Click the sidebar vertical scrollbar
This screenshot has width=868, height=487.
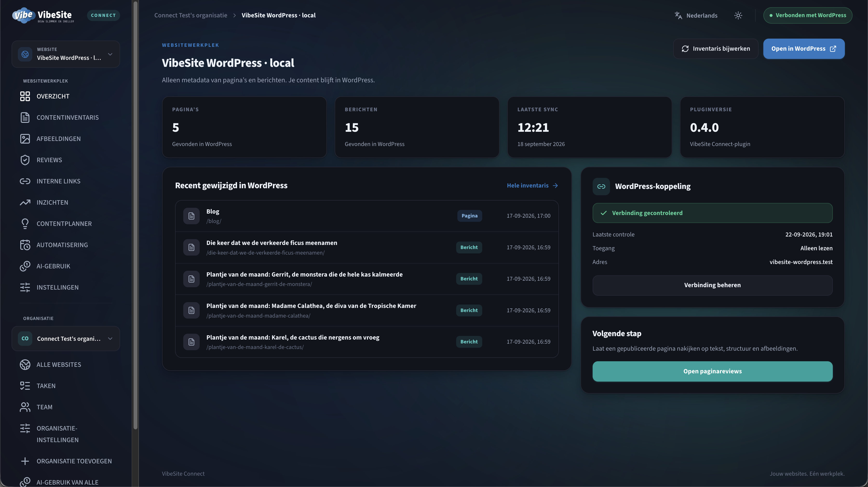click(136, 216)
